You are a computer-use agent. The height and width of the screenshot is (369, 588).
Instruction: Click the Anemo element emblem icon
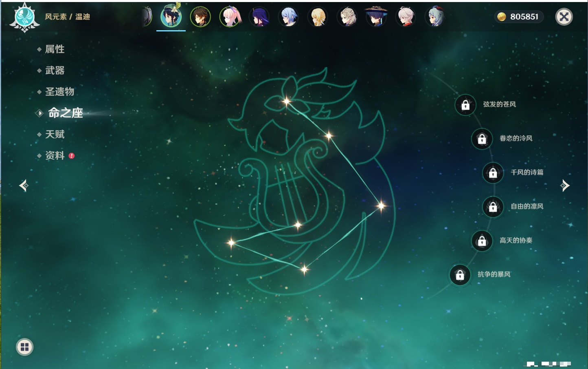24,17
